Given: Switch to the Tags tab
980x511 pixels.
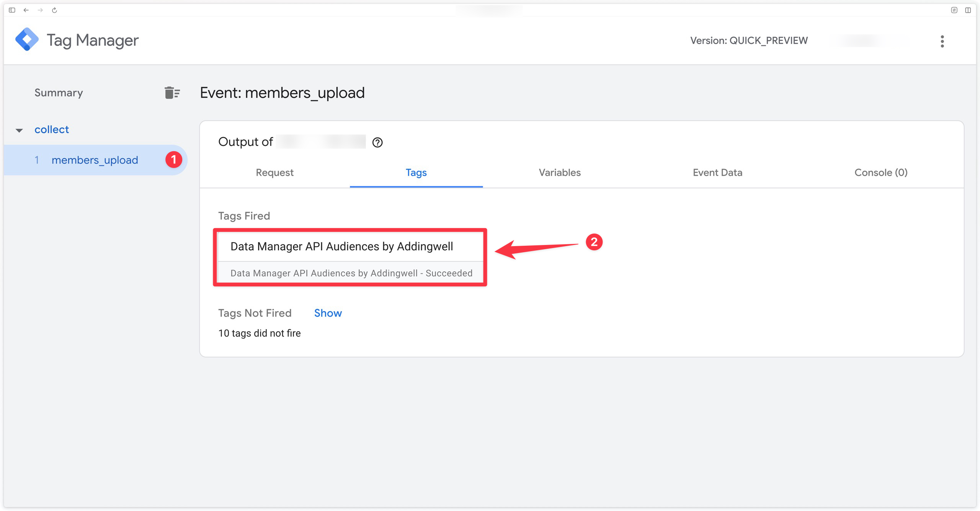Looking at the screenshot, I should [x=416, y=173].
